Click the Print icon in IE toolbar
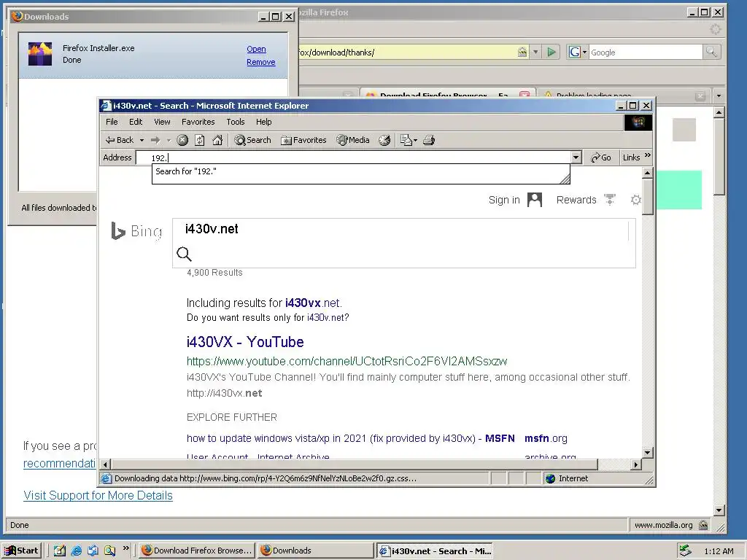 pos(429,140)
